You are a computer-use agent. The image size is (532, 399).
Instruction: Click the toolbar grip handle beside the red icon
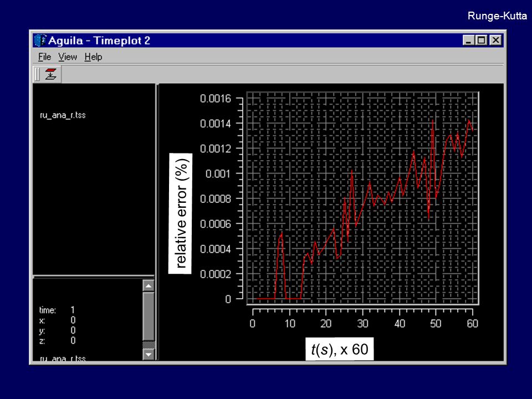point(37,74)
